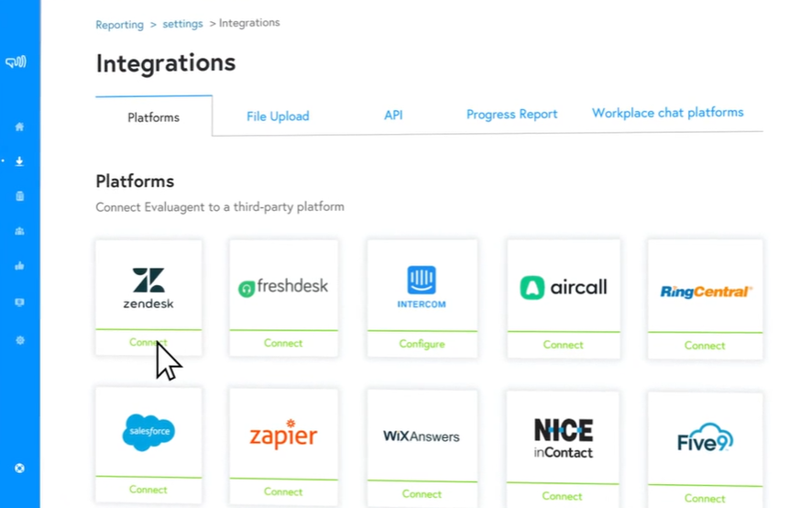812x508 pixels.
Task: Click the Wix Answers logo
Action: coord(422,436)
